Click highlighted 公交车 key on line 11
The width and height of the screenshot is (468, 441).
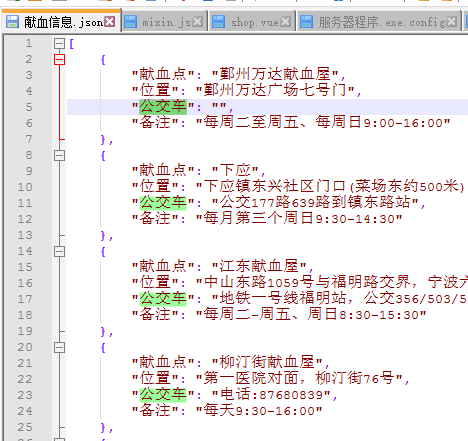coord(163,203)
